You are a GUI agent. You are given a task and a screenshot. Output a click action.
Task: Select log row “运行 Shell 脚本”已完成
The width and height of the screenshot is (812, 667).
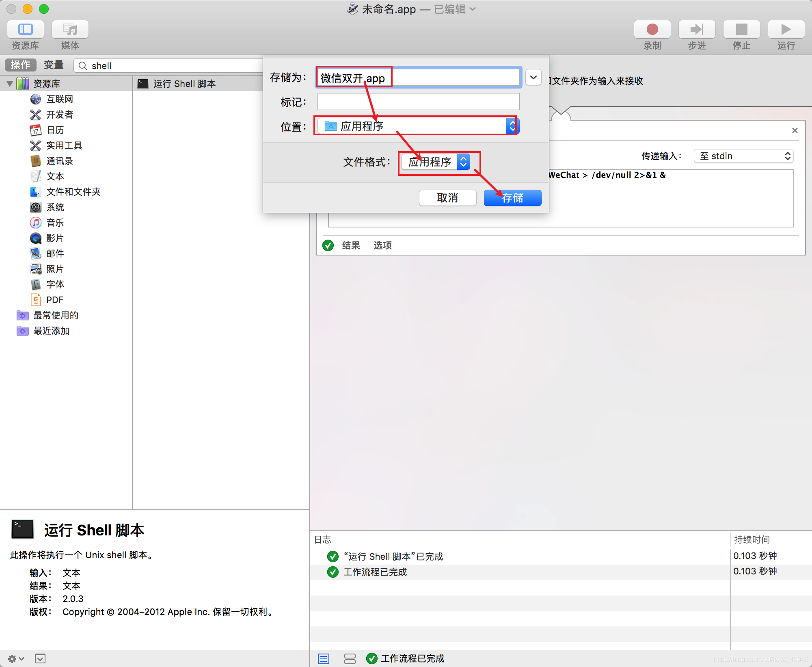pos(520,557)
